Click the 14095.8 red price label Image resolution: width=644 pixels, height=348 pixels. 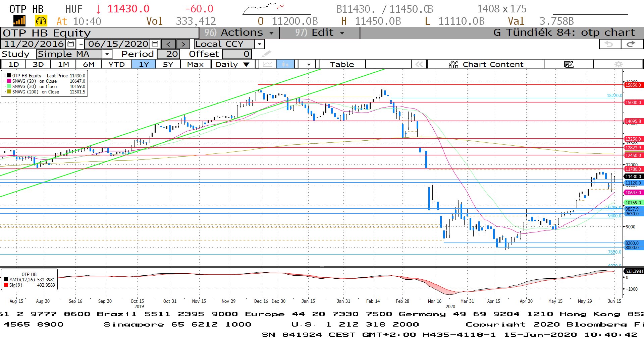click(x=633, y=121)
